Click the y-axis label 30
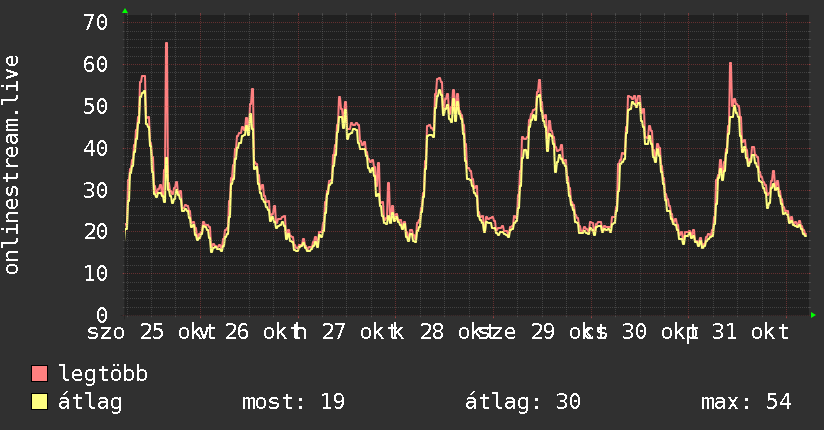The image size is (824, 430). pyautogui.click(x=96, y=190)
